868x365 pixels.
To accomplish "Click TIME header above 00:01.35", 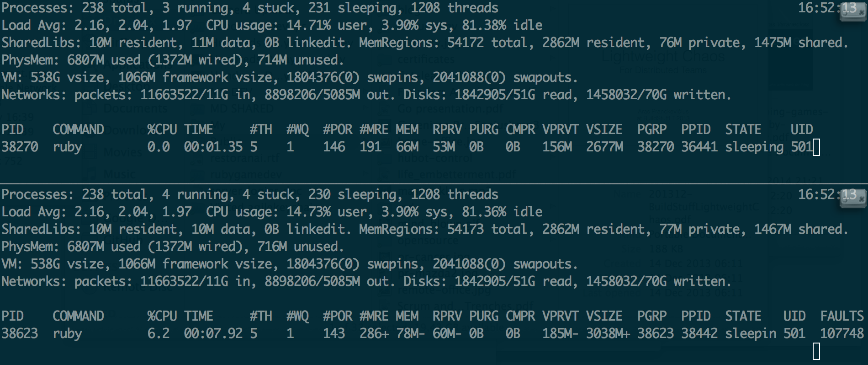I will tap(198, 129).
